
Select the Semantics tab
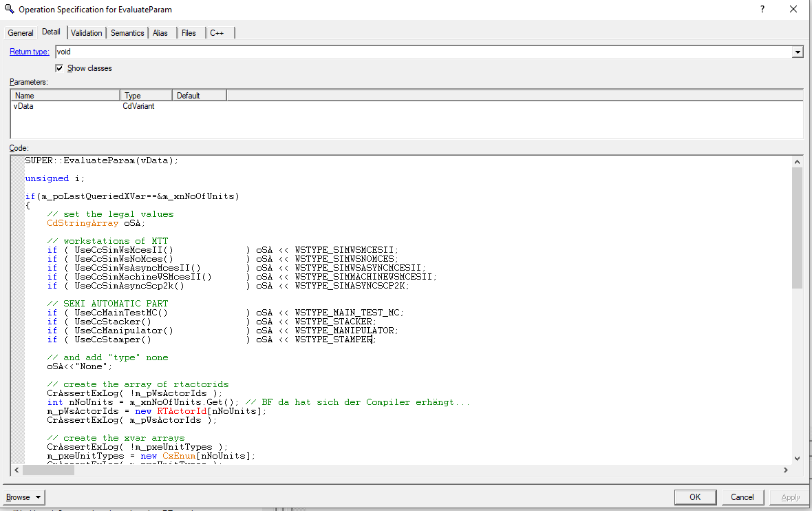tap(127, 32)
